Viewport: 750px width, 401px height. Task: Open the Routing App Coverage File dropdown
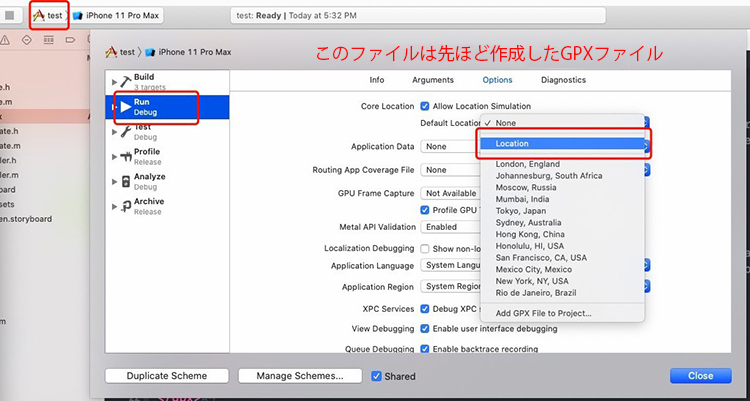click(x=450, y=170)
